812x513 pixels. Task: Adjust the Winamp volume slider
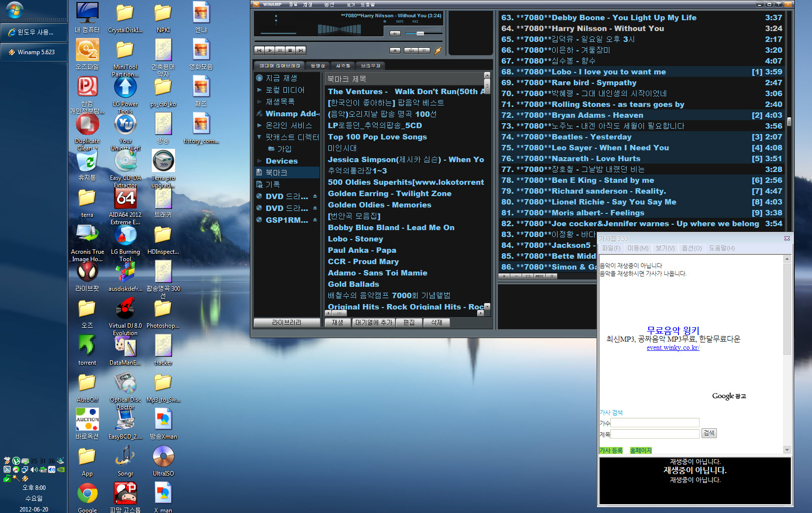click(x=420, y=34)
